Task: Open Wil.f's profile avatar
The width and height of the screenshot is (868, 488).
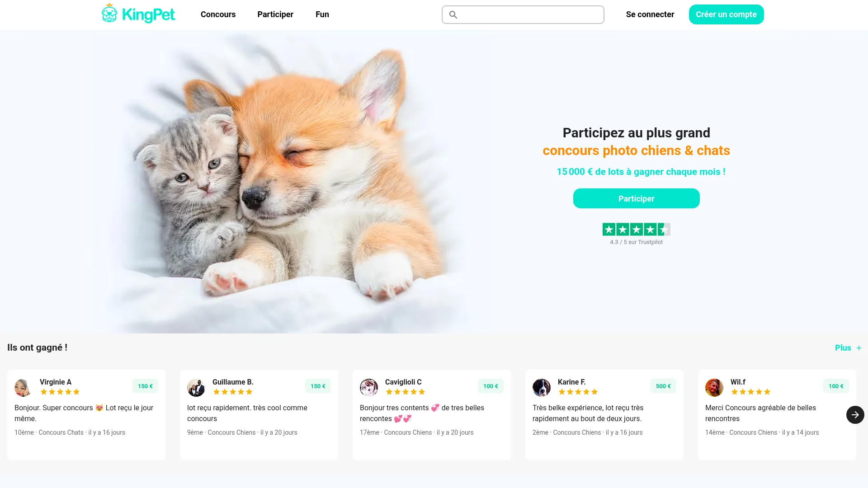Action: pyautogui.click(x=714, y=388)
